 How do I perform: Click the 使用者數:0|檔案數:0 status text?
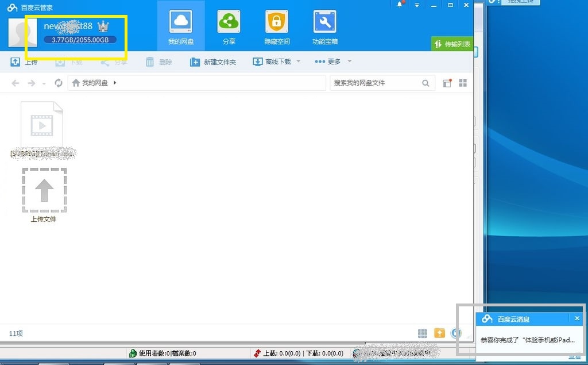tap(168, 353)
